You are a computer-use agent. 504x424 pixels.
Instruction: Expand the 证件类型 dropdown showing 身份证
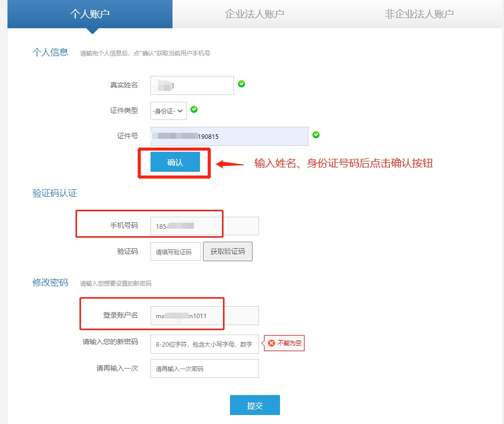point(168,111)
